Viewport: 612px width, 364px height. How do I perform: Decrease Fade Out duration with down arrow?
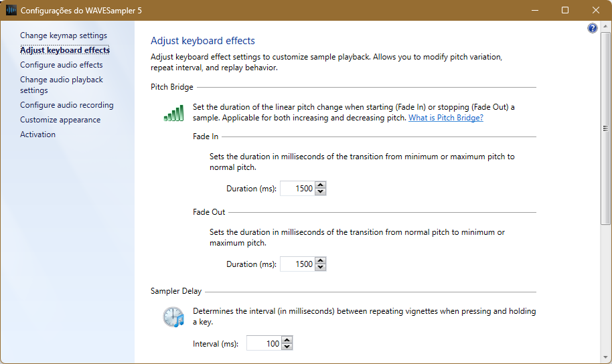pyautogui.click(x=321, y=268)
